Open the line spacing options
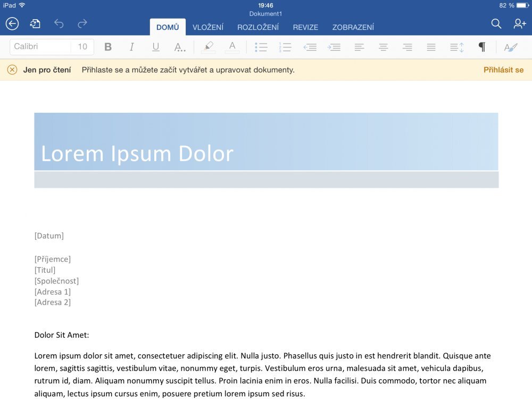This screenshot has height=399, width=532. (x=455, y=47)
